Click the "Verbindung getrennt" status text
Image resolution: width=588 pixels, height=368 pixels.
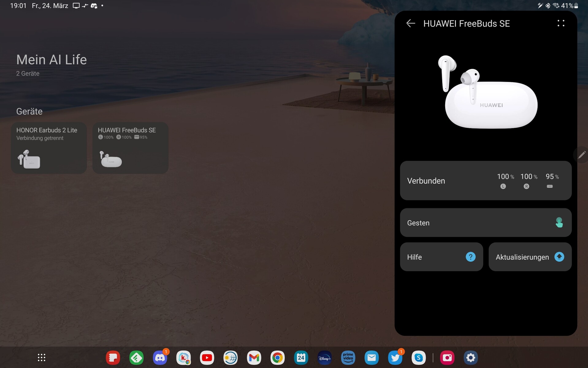pos(40,138)
